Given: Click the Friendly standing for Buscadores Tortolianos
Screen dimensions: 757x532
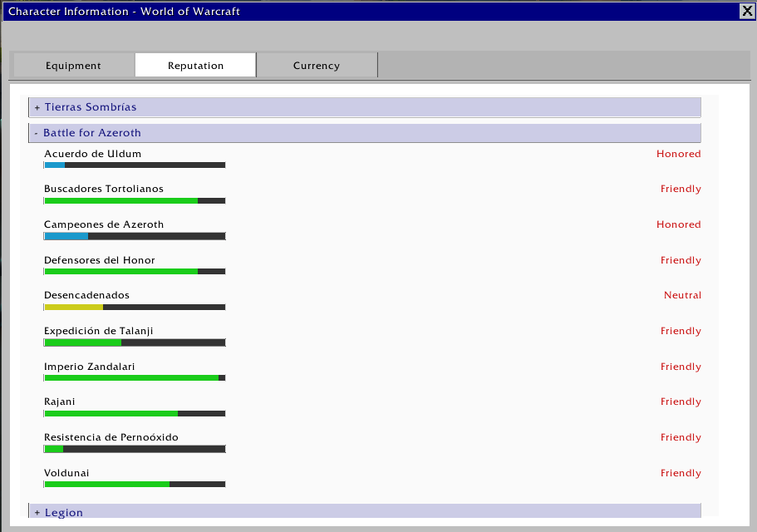Looking at the screenshot, I should pos(681,190).
